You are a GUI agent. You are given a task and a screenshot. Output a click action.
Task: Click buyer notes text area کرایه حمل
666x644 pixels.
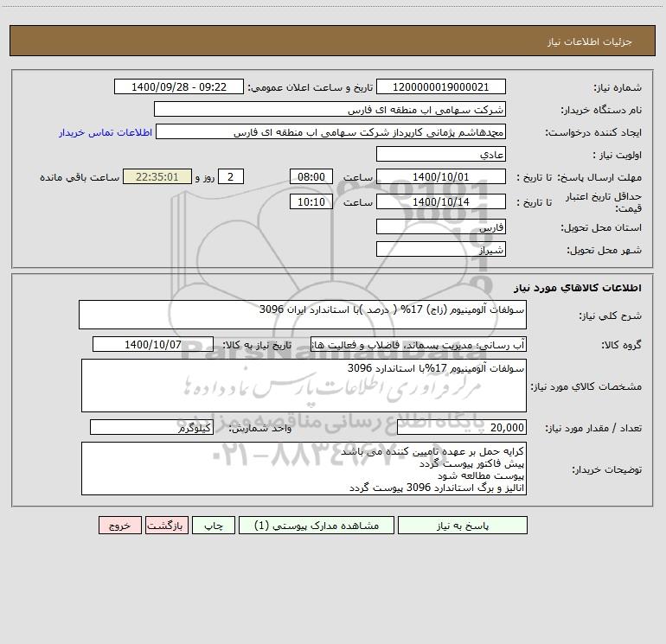[304, 469]
